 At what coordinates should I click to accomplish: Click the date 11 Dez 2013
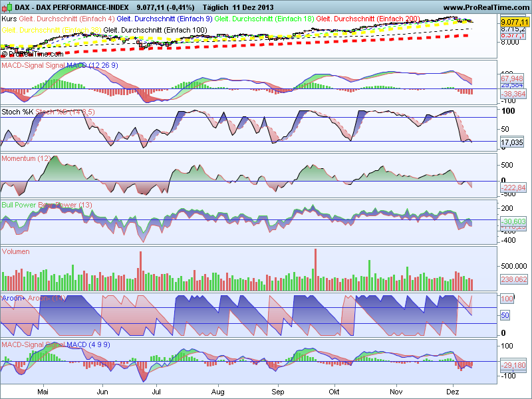coord(253,7)
